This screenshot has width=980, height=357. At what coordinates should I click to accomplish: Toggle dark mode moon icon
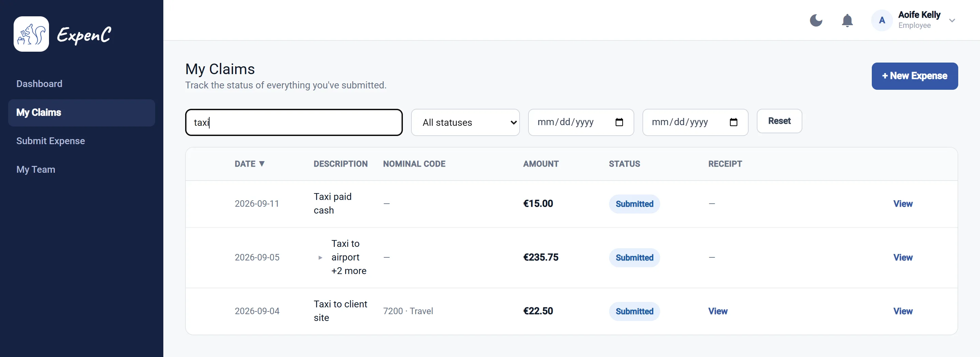[816, 20]
